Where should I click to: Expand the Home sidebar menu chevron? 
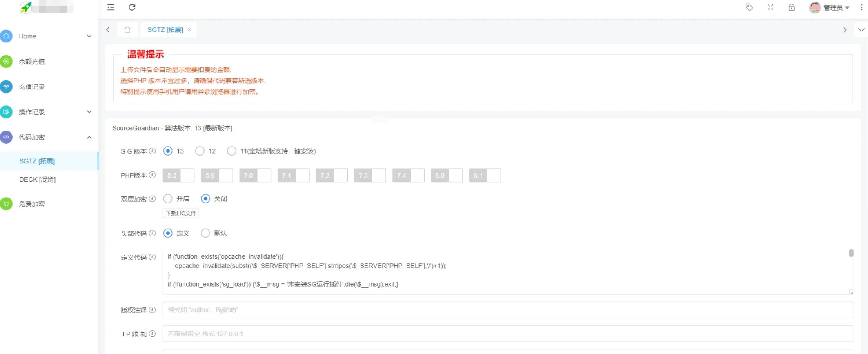[x=89, y=36]
